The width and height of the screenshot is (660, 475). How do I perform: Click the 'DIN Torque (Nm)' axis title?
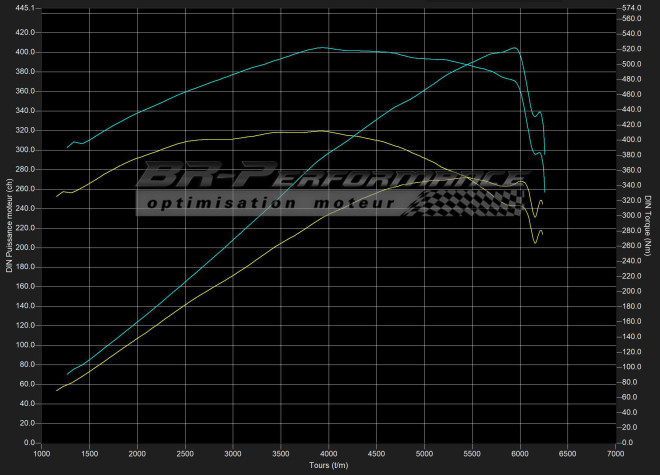click(x=649, y=225)
